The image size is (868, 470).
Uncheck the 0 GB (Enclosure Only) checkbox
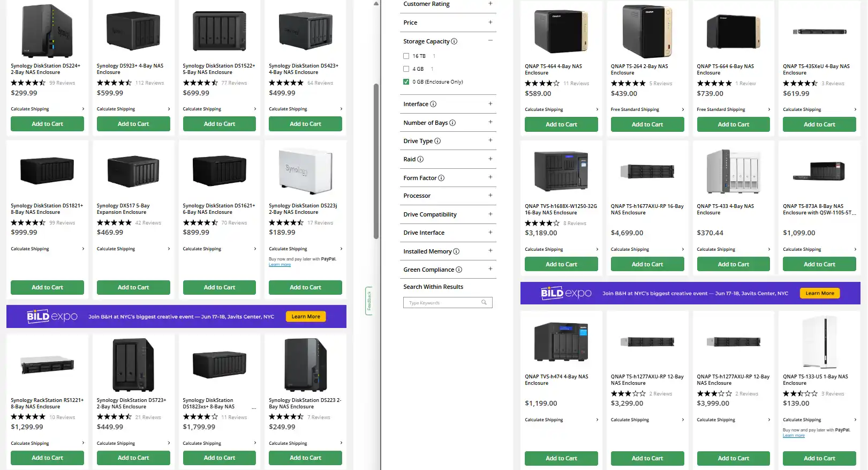406,82
